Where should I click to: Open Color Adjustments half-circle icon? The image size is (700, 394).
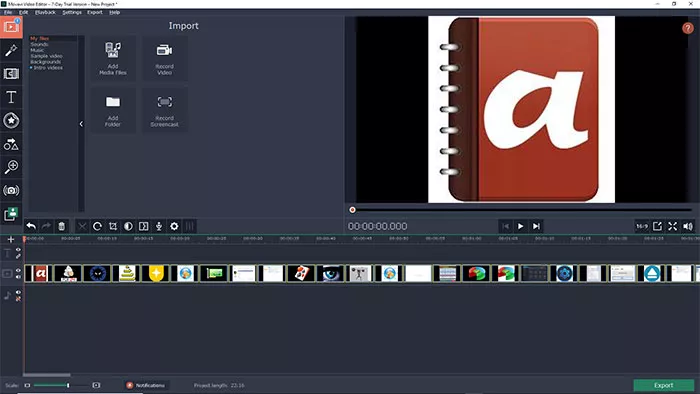click(128, 226)
